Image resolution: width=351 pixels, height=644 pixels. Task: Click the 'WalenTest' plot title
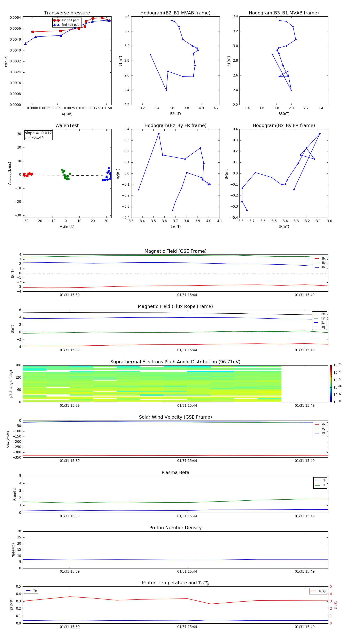(x=67, y=125)
